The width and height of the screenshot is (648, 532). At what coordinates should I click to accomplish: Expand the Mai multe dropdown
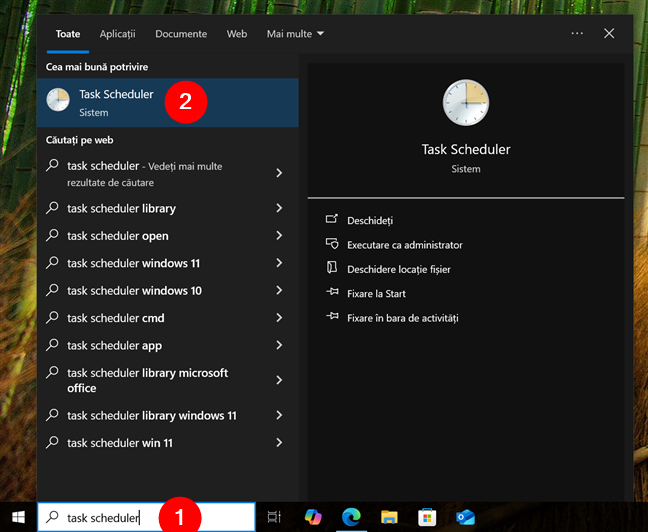295,34
